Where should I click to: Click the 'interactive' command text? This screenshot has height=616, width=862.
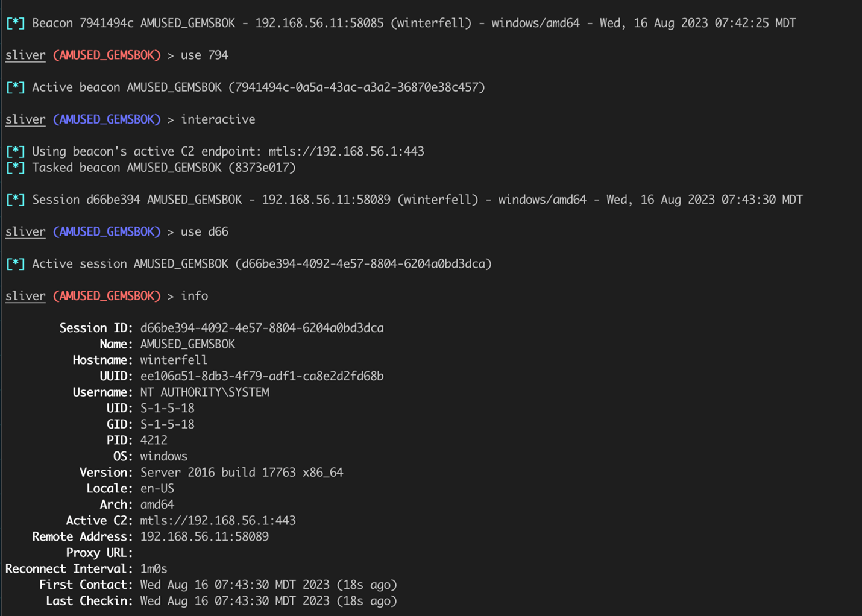click(218, 119)
